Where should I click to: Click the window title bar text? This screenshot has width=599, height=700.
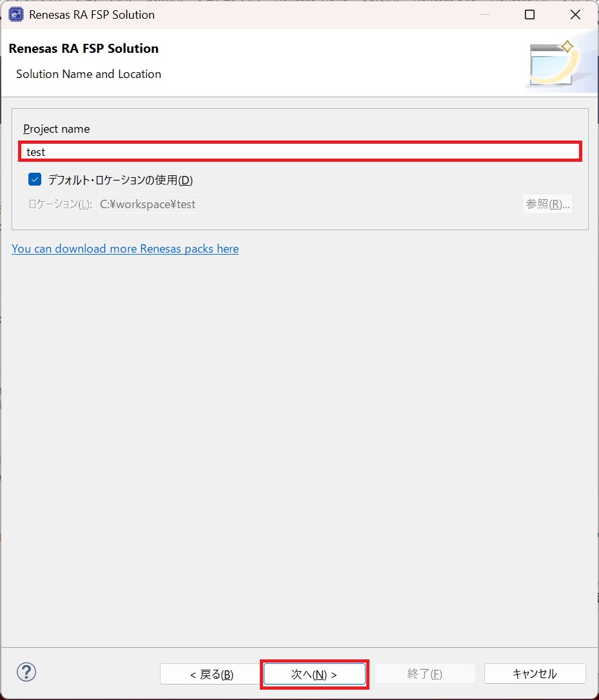(x=92, y=15)
